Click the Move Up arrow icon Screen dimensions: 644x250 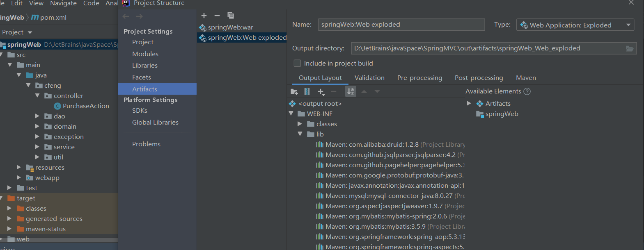click(364, 91)
